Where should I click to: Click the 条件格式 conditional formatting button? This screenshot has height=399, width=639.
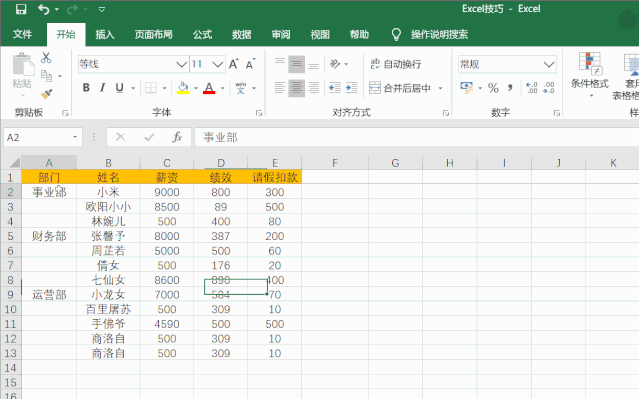pyautogui.click(x=590, y=76)
